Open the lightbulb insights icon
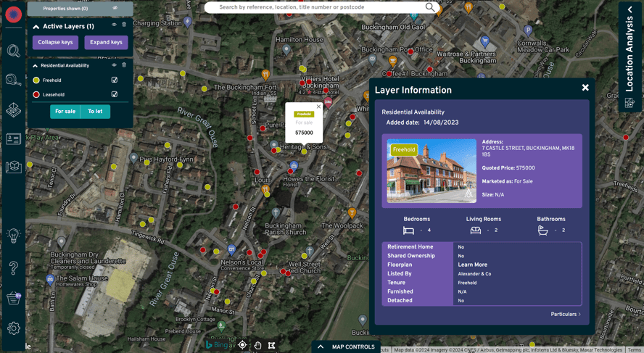This screenshot has height=353, width=644. tap(13, 236)
